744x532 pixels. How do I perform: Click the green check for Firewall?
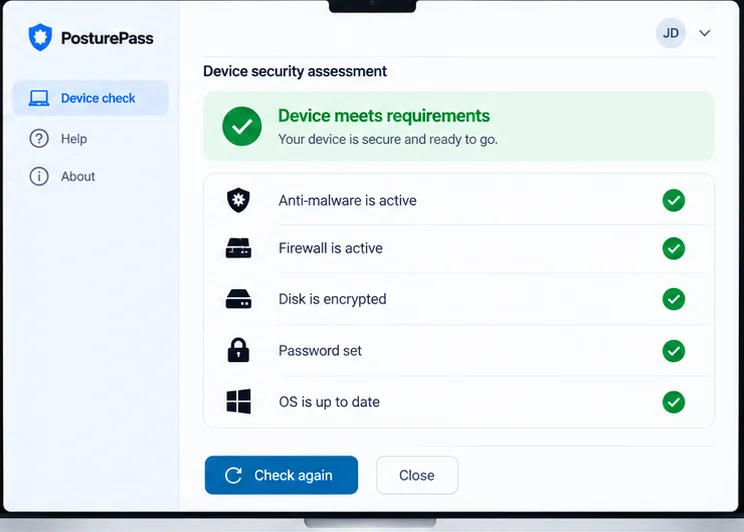pos(674,248)
